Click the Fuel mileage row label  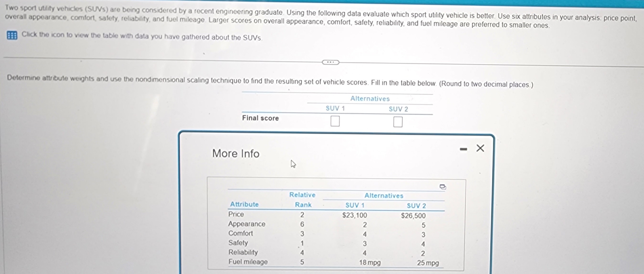(248, 262)
